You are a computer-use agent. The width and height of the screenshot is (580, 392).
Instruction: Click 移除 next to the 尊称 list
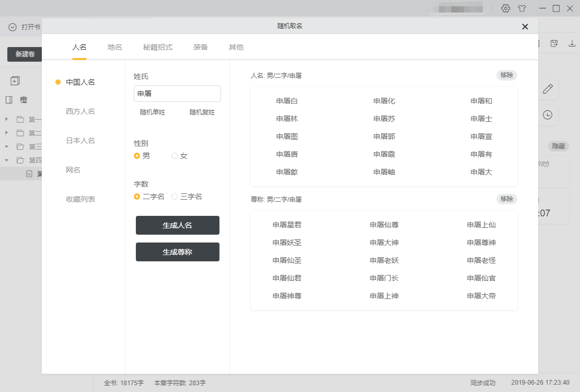pyautogui.click(x=506, y=199)
